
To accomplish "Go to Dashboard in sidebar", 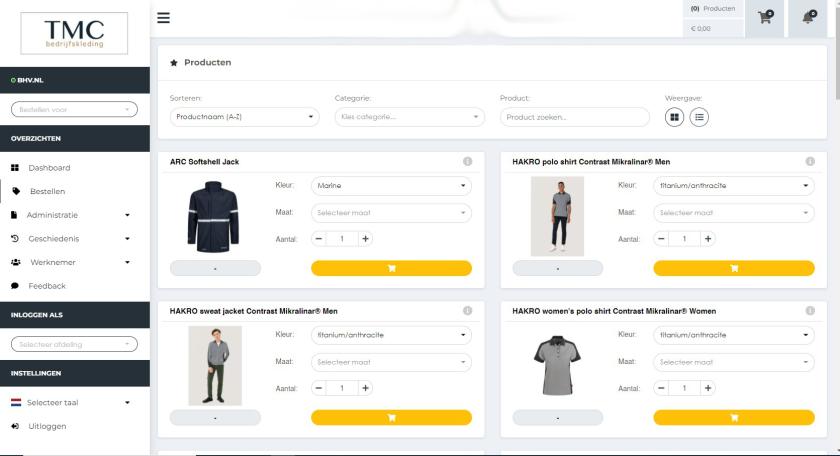I will [x=75, y=168].
